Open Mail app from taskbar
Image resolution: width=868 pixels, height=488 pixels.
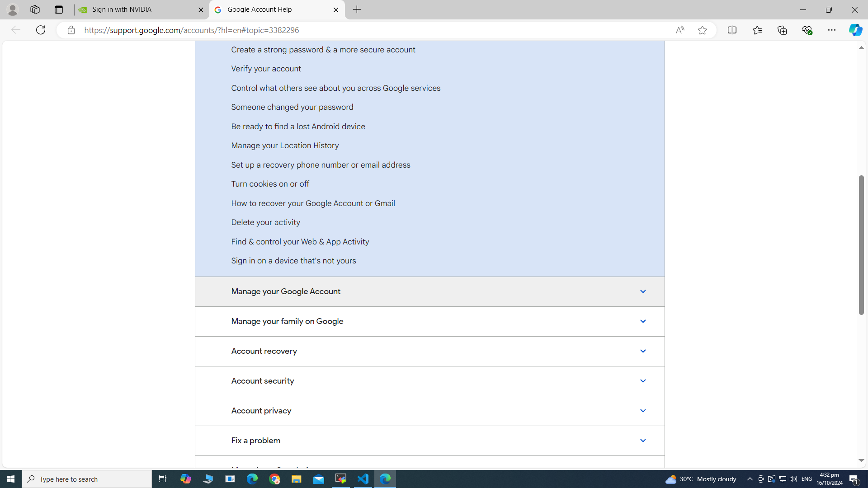(x=319, y=479)
